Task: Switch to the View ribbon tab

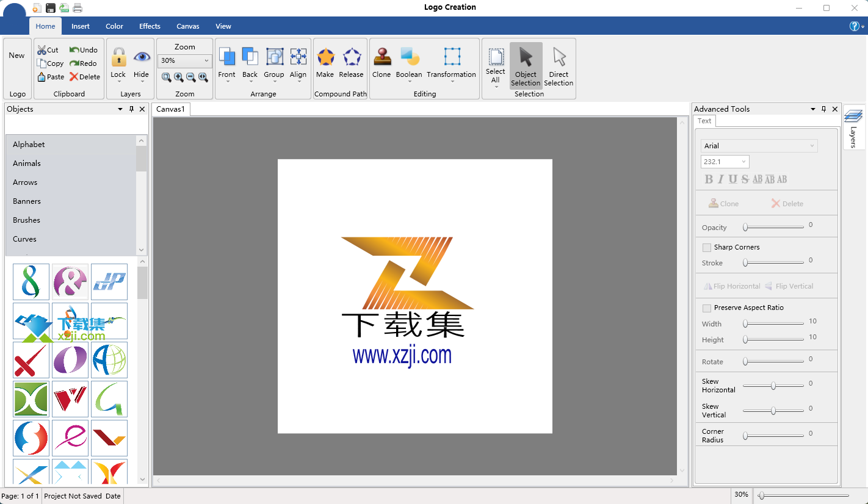Action: coord(223,26)
